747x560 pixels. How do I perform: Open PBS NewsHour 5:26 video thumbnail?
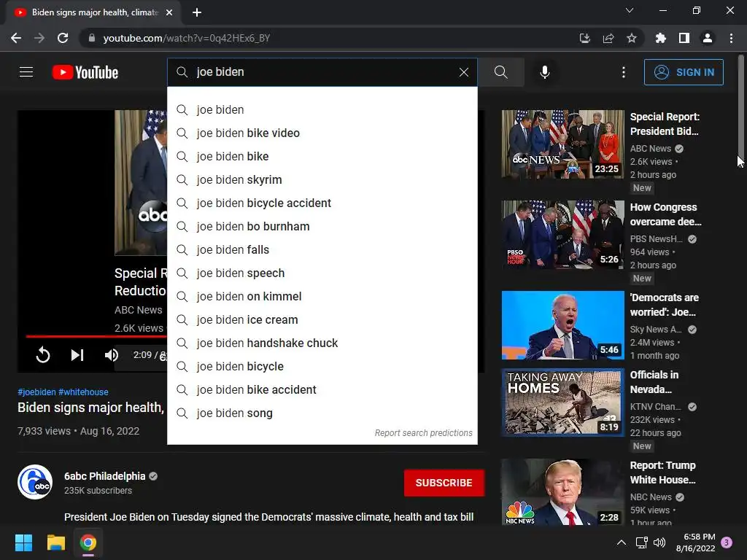pyautogui.click(x=562, y=235)
